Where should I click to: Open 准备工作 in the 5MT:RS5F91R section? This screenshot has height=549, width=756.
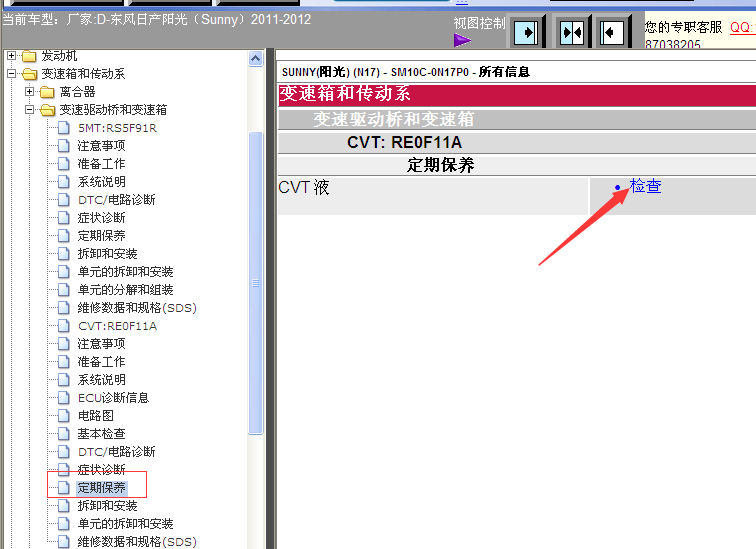101,164
